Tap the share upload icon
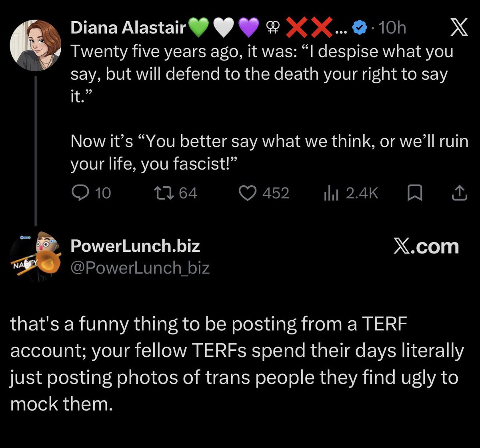The image size is (480, 448). [x=459, y=193]
